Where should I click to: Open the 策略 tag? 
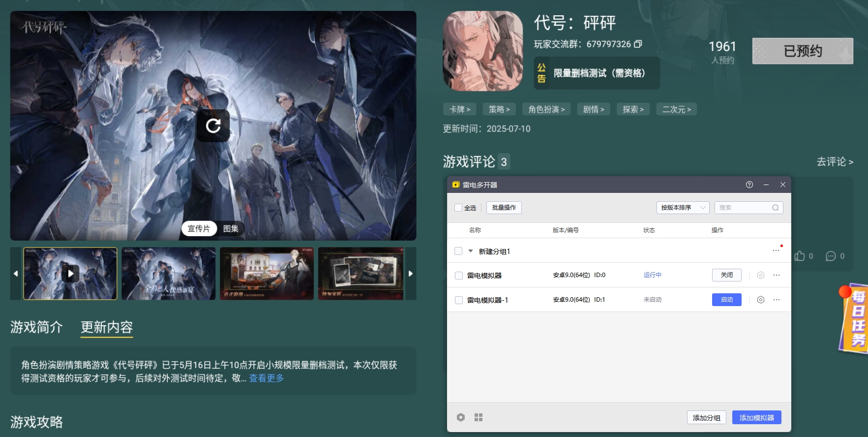[499, 109]
